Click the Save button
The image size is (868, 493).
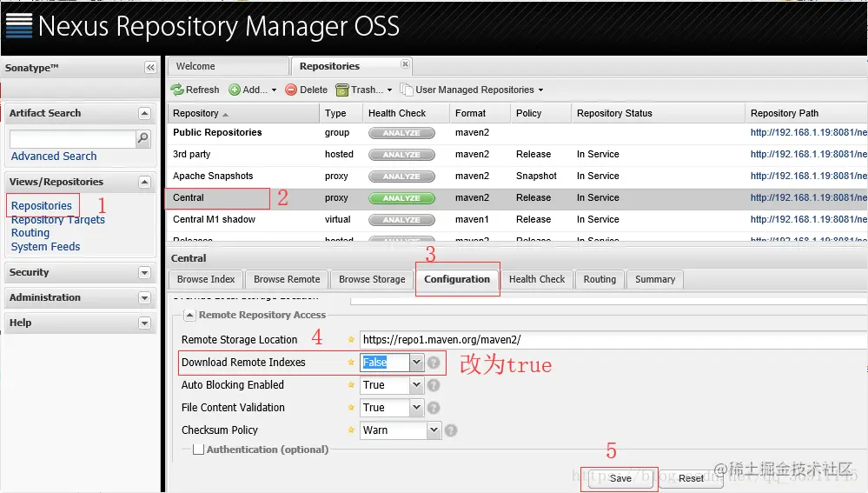coord(620,478)
